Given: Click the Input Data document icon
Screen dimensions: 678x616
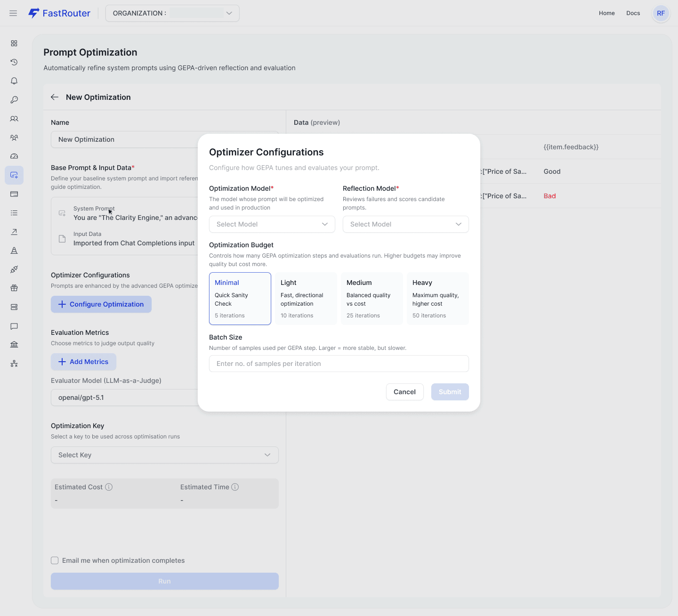Looking at the screenshot, I should pyautogui.click(x=62, y=239).
